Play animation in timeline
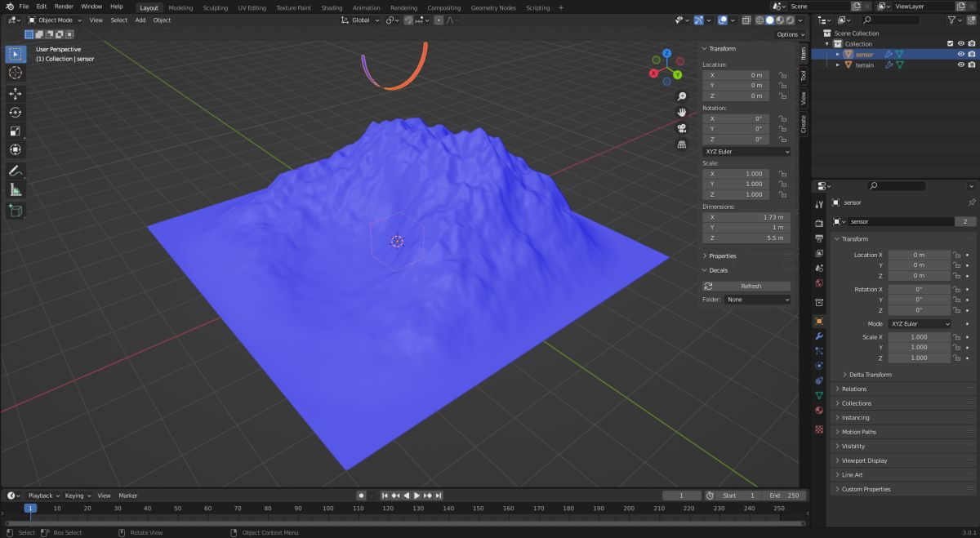This screenshot has height=538, width=980. [x=416, y=496]
